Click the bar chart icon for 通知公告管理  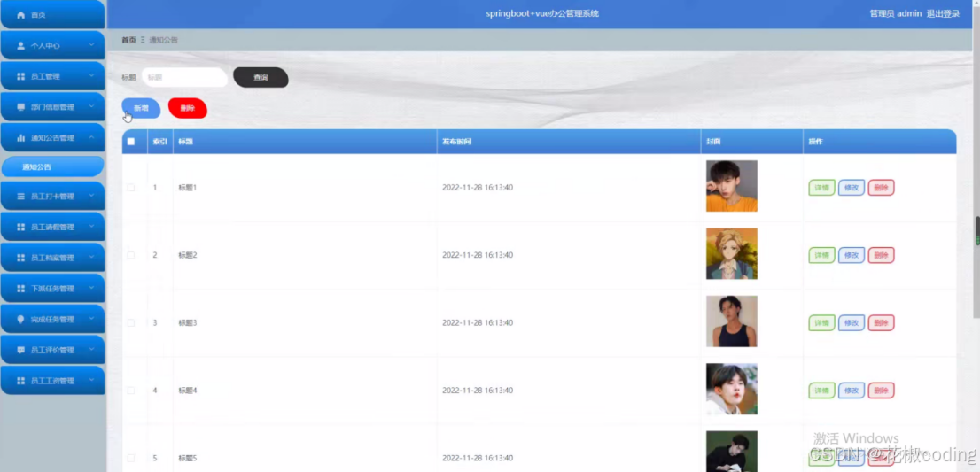coord(20,138)
